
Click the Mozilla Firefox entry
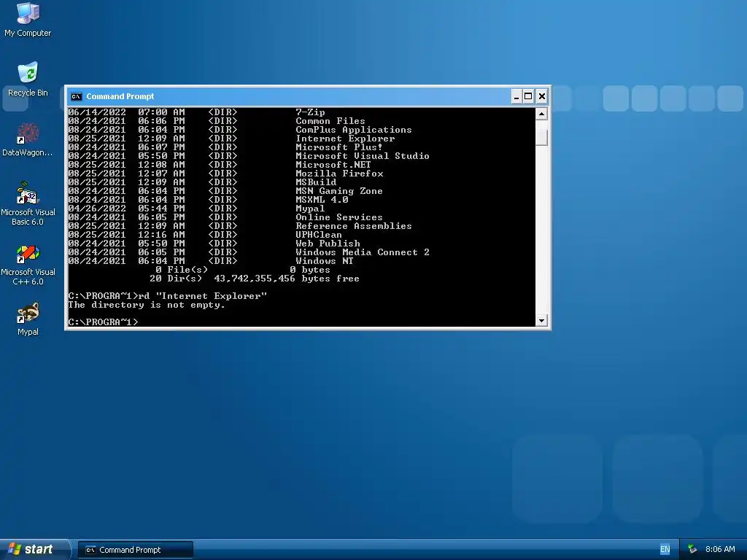(x=339, y=174)
